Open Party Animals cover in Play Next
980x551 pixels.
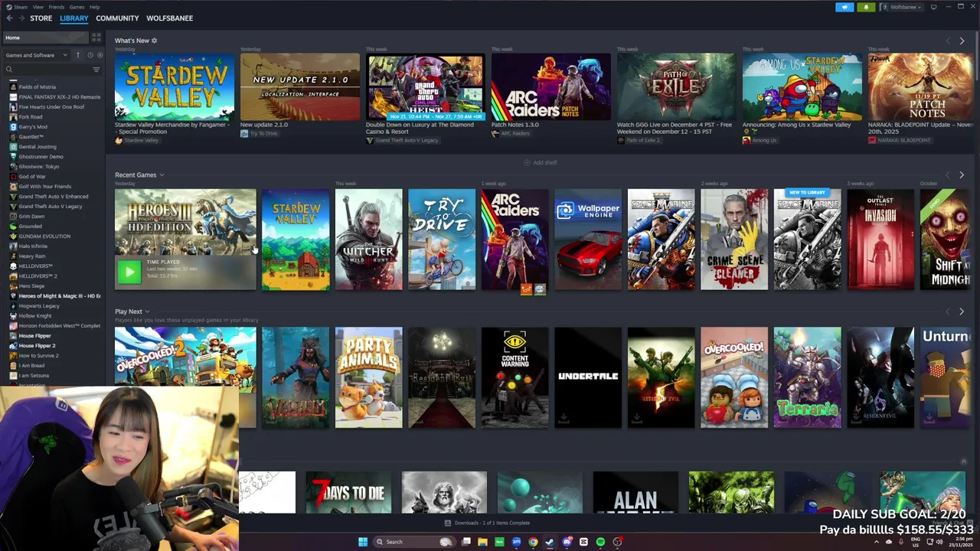[x=368, y=377]
